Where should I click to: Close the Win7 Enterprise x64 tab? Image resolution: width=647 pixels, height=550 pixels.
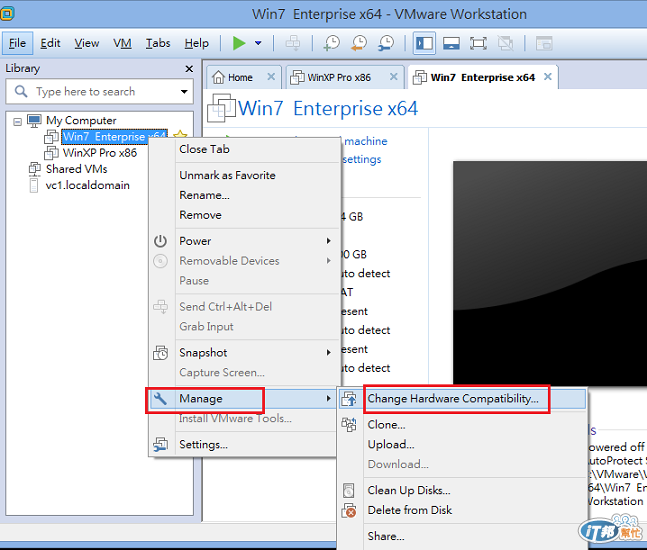point(548,77)
